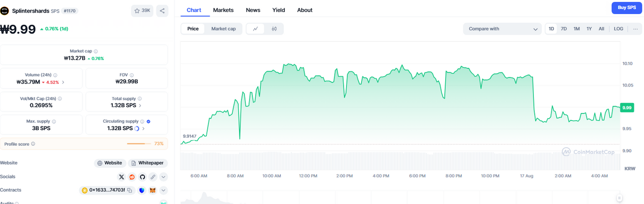Set chart range to 1D

[x=551, y=29]
